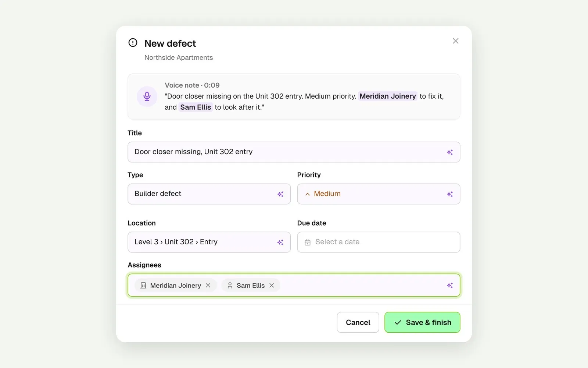
Task: Click the building icon on Meridian Joinery chip
Action: click(x=143, y=285)
